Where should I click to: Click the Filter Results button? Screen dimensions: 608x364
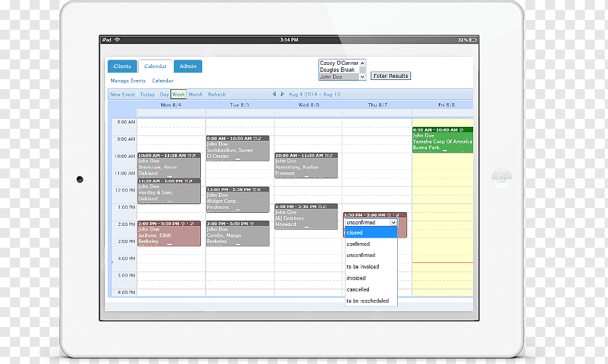[391, 76]
